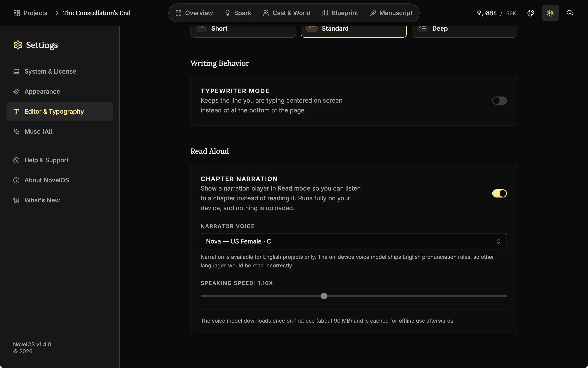The width and height of the screenshot is (588, 368).
Task: Open Help & Support
Action: pos(60,160)
